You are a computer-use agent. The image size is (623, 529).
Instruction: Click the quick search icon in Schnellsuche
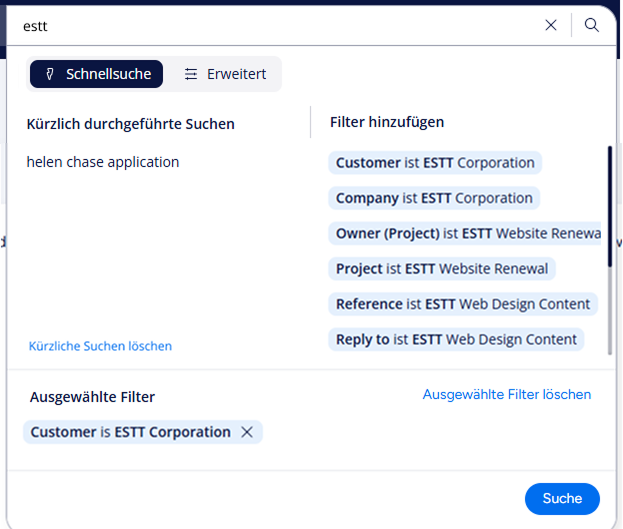pos(50,74)
